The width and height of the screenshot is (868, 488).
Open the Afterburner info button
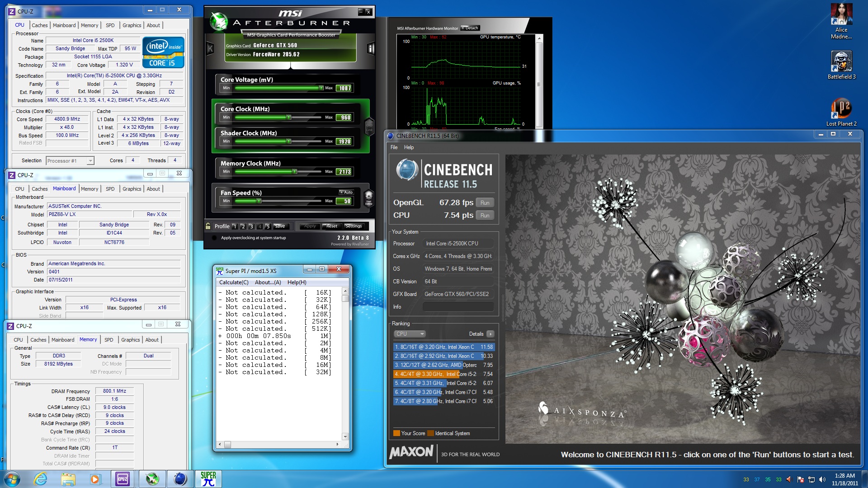[x=371, y=48]
